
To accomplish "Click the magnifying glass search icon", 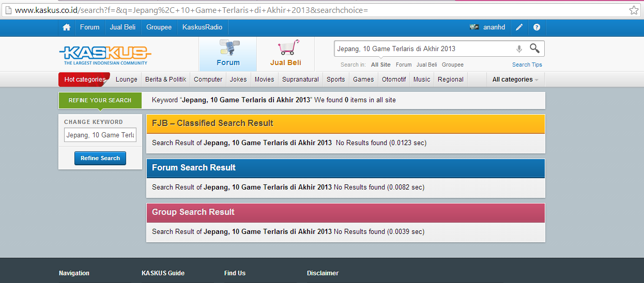I will tap(534, 49).
